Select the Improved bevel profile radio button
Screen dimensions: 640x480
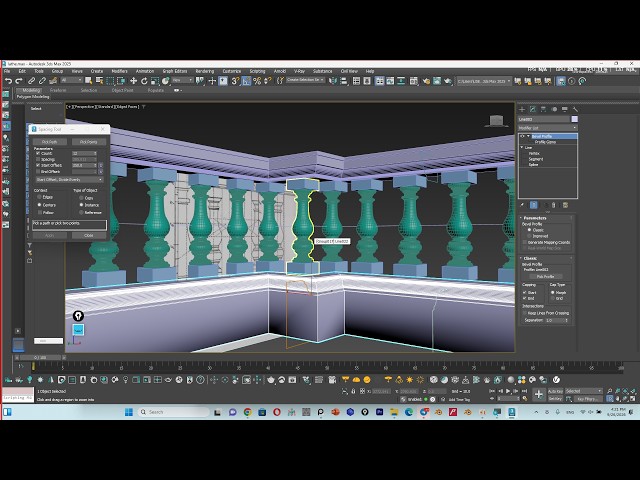pos(529,236)
